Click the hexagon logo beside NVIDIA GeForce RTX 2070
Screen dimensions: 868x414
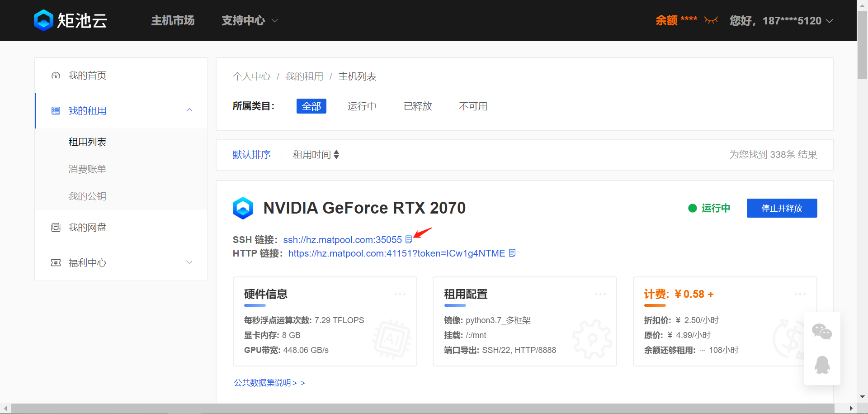pos(243,208)
